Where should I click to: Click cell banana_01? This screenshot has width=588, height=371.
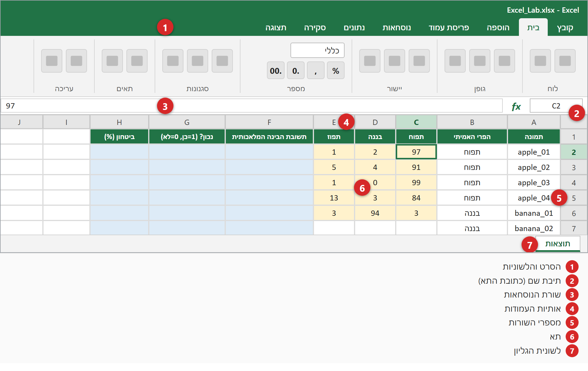tap(534, 213)
